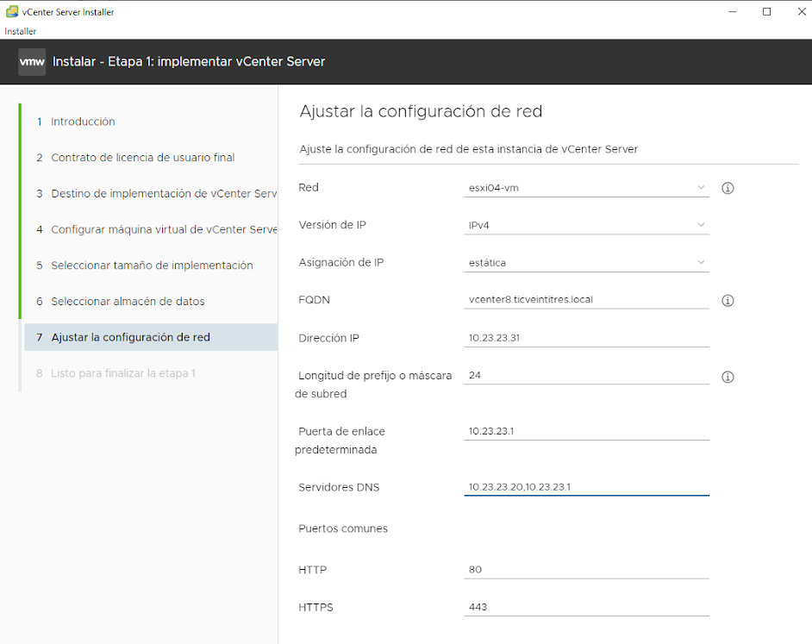The image size is (812, 644).
Task: Click the prefix length field with 24
Action: 586,375
